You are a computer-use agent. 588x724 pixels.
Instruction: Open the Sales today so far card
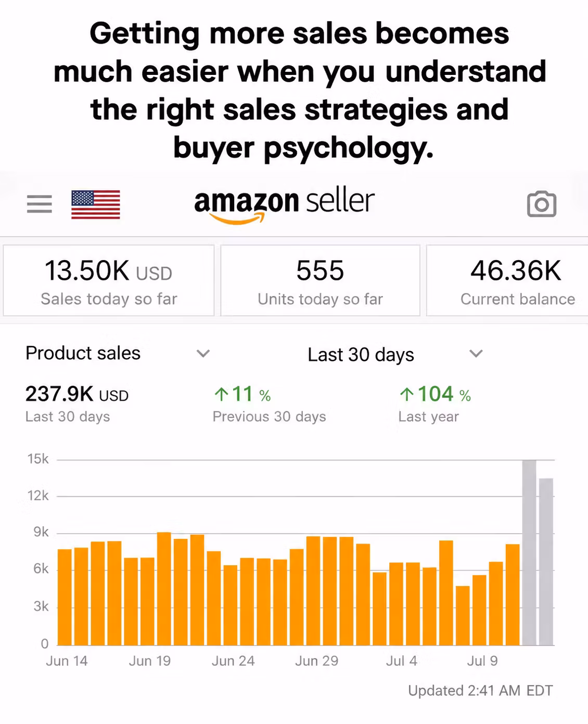click(x=109, y=280)
